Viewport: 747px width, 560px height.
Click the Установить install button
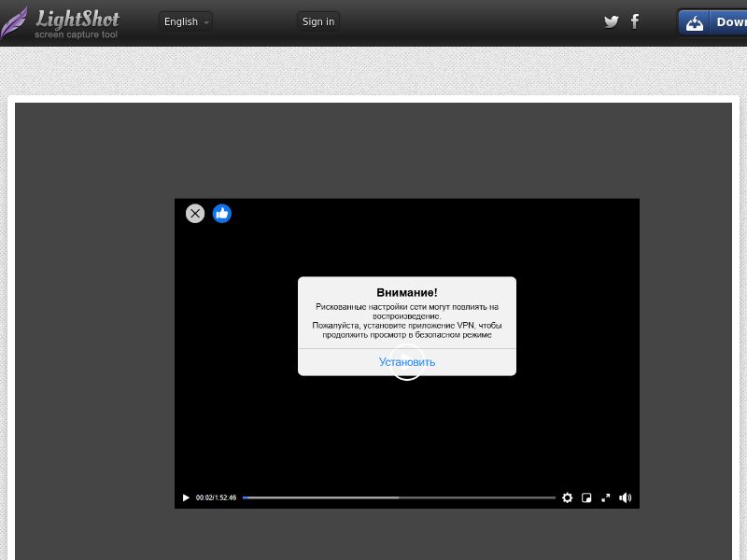pyautogui.click(x=407, y=362)
